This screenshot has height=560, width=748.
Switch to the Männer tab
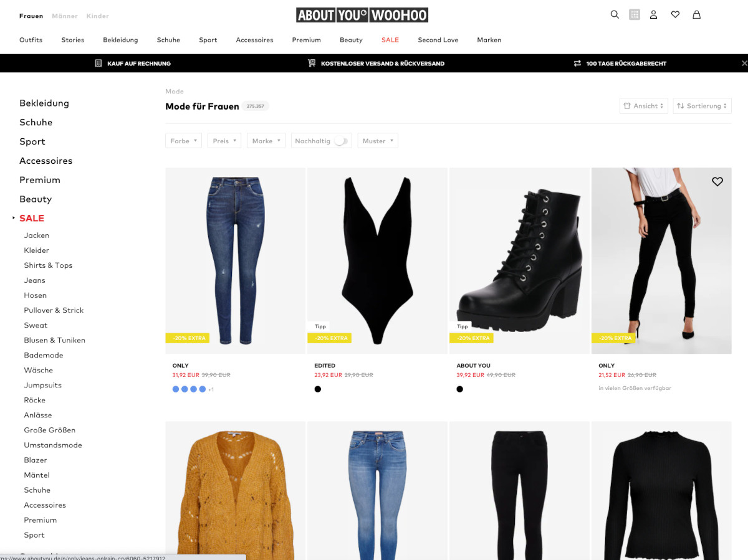[65, 16]
